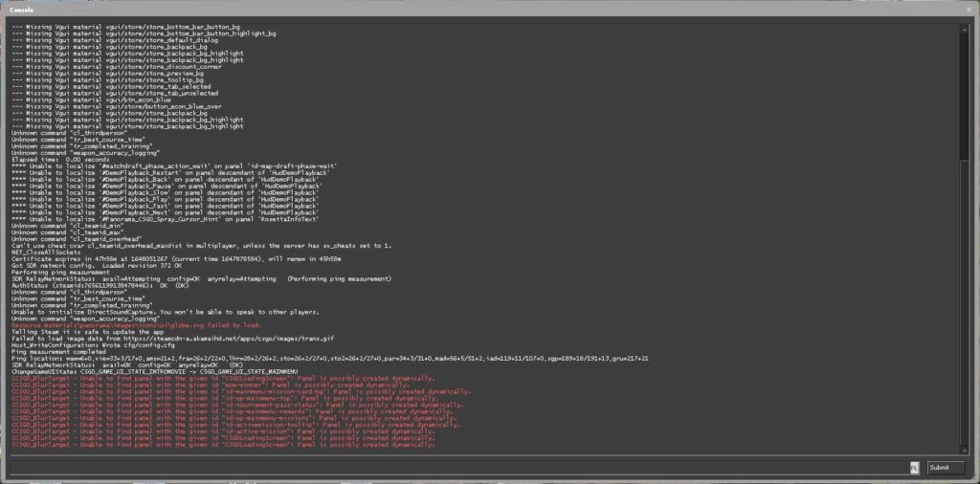The height and width of the screenshot is (484, 980).
Task: Click the 'Can't use cheat cvar' line
Action: [202, 246]
